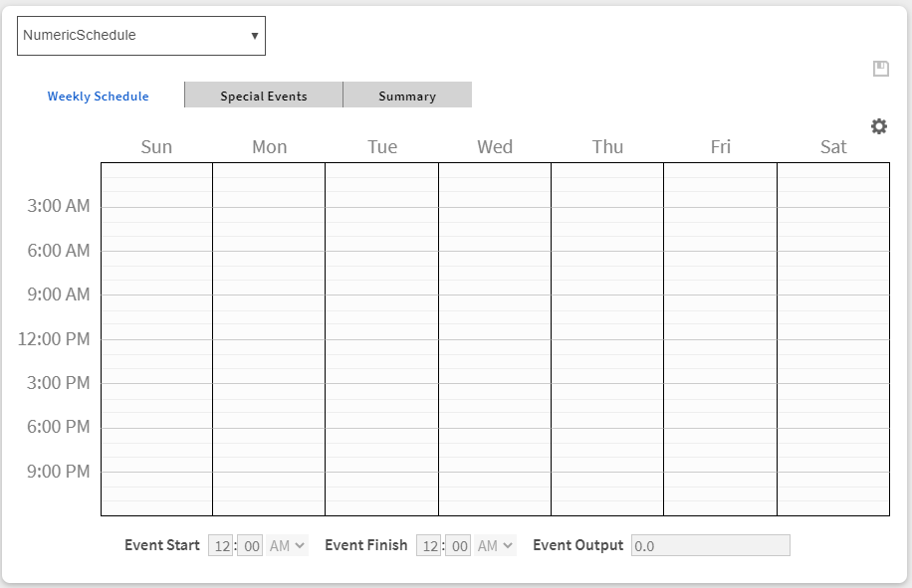Click the Event Finish minutes field
This screenshot has height=588, width=912.
point(459,545)
